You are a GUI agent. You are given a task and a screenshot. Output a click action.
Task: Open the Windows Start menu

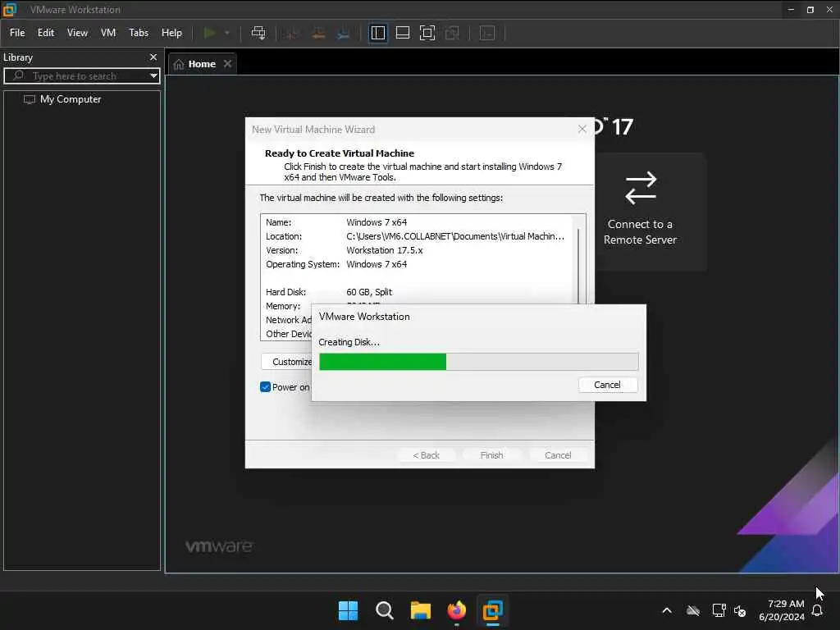[348, 610]
